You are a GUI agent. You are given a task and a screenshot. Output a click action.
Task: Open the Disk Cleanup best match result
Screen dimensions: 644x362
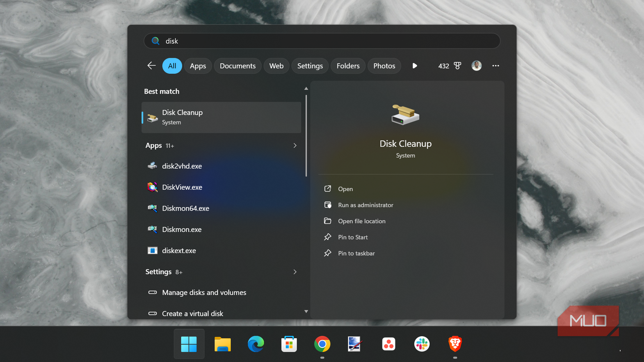click(221, 117)
